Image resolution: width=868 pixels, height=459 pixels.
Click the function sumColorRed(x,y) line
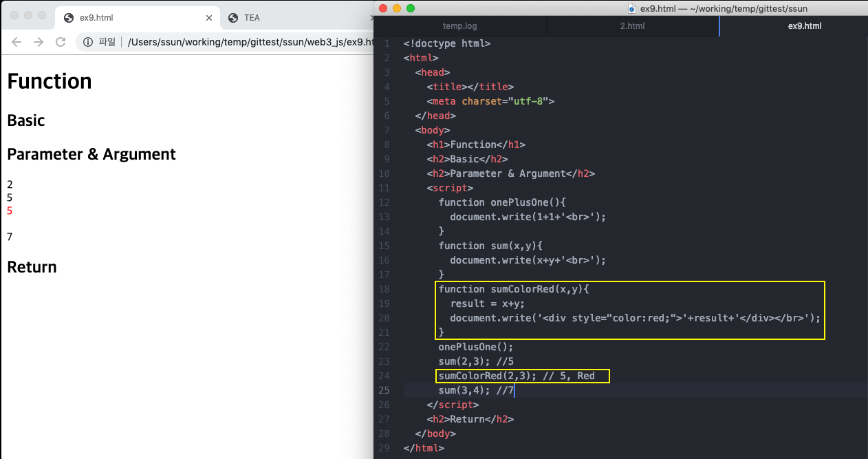[x=514, y=289]
